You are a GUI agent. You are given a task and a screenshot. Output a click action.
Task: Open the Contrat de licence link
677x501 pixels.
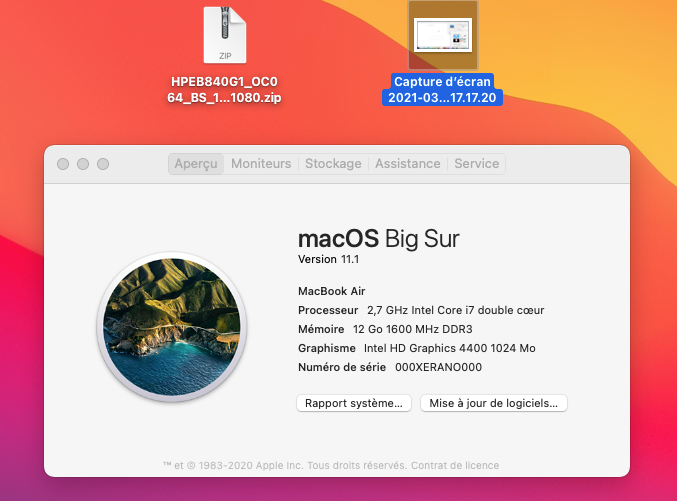click(x=455, y=466)
